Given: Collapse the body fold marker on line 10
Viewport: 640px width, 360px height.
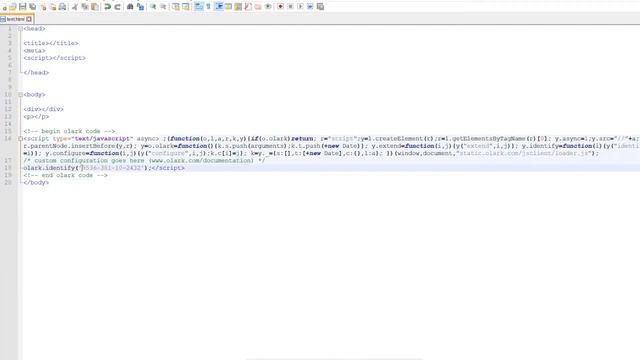Looking at the screenshot, I should tap(20, 95).
